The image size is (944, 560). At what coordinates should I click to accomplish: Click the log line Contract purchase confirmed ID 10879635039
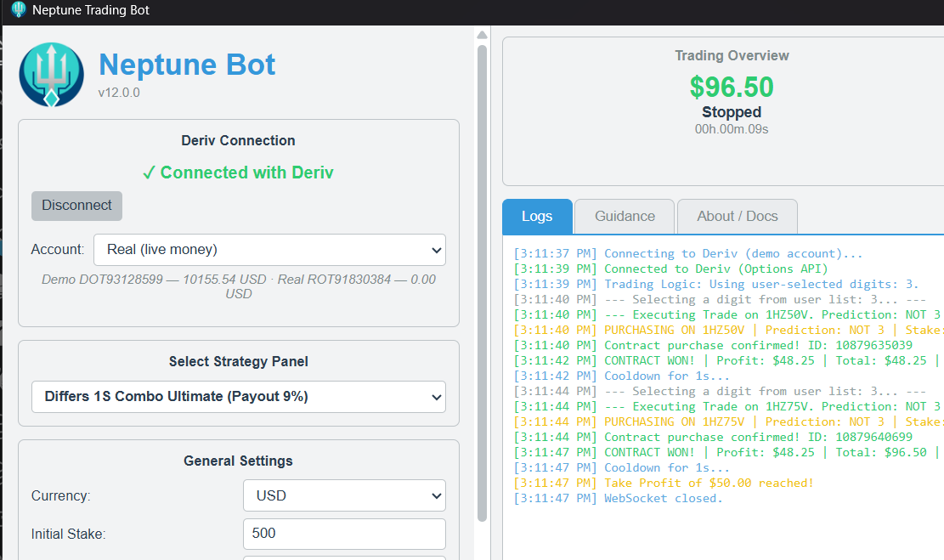point(713,346)
